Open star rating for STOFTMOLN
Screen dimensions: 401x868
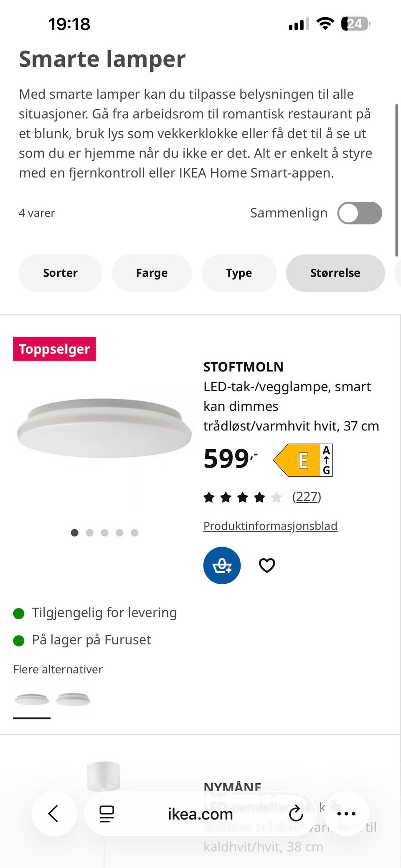[242, 497]
